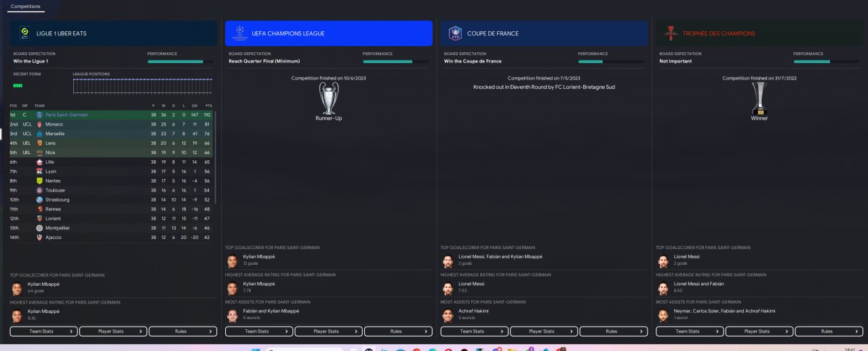
Task: Click the league table scrollbar
Action: coord(216,156)
